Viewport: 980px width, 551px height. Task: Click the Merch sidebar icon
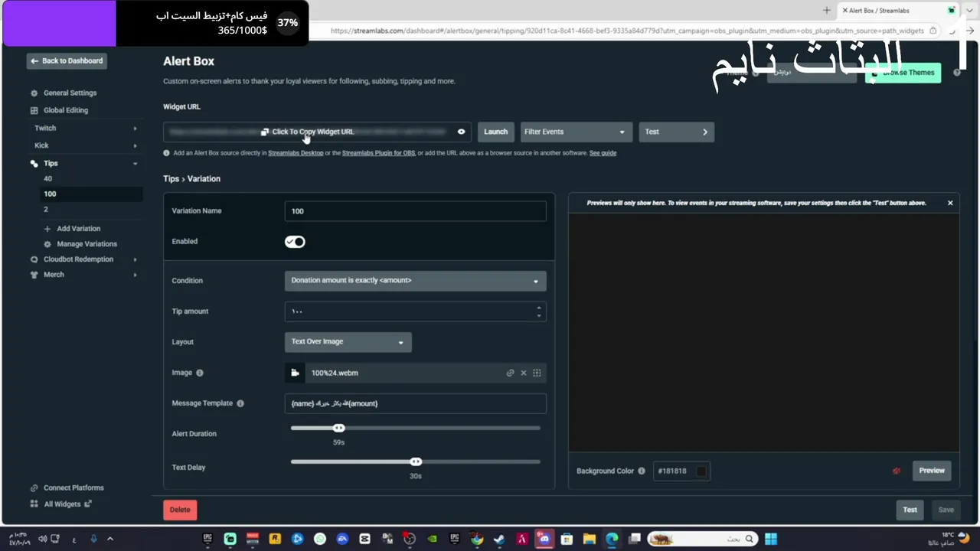click(x=34, y=275)
